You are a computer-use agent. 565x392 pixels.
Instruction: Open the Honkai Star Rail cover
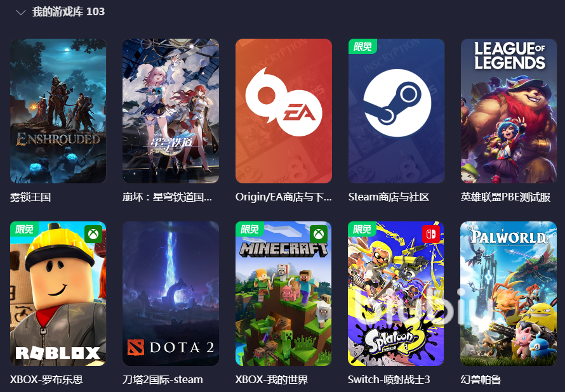click(x=171, y=111)
